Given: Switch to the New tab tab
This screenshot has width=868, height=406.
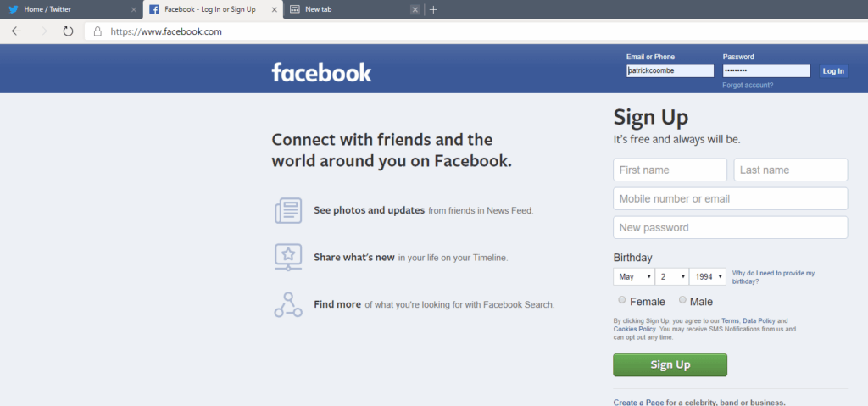Looking at the screenshot, I should (x=354, y=9).
